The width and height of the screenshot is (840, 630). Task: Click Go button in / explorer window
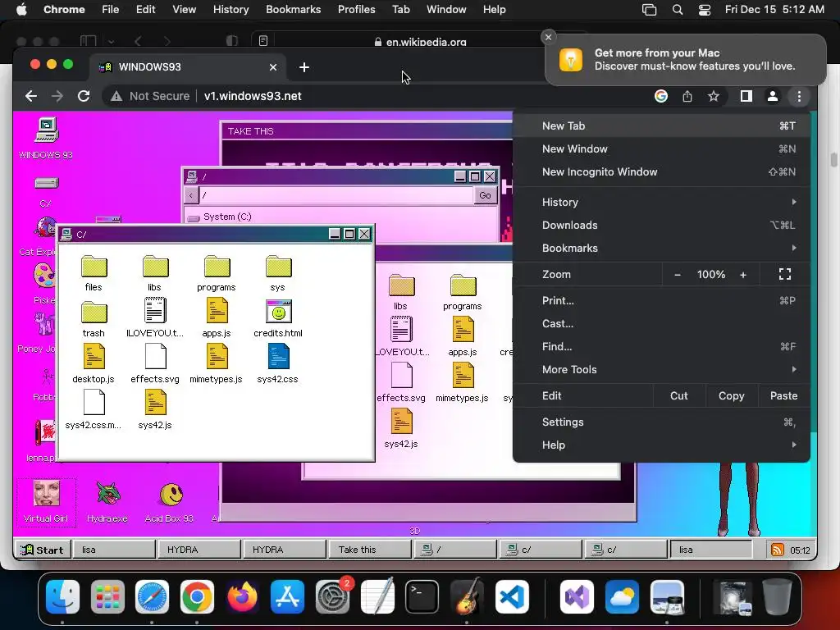pyautogui.click(x=486, y=195)
